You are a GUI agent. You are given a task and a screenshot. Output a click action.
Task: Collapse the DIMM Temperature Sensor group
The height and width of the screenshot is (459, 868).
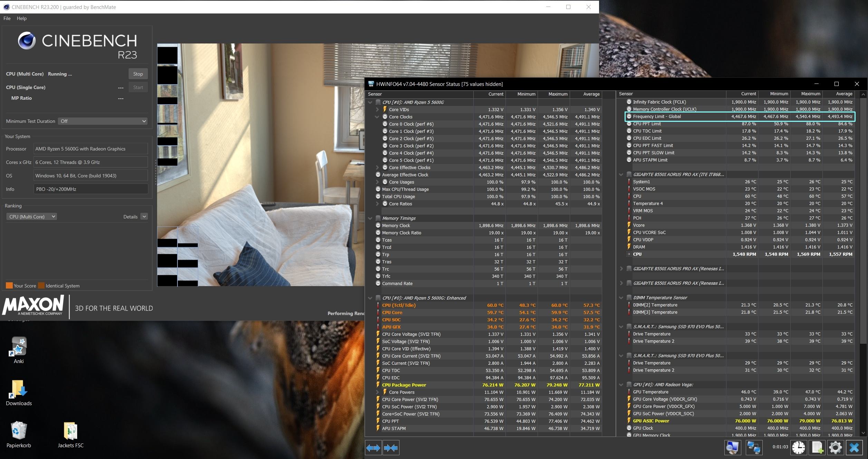[x=621, y=297]
